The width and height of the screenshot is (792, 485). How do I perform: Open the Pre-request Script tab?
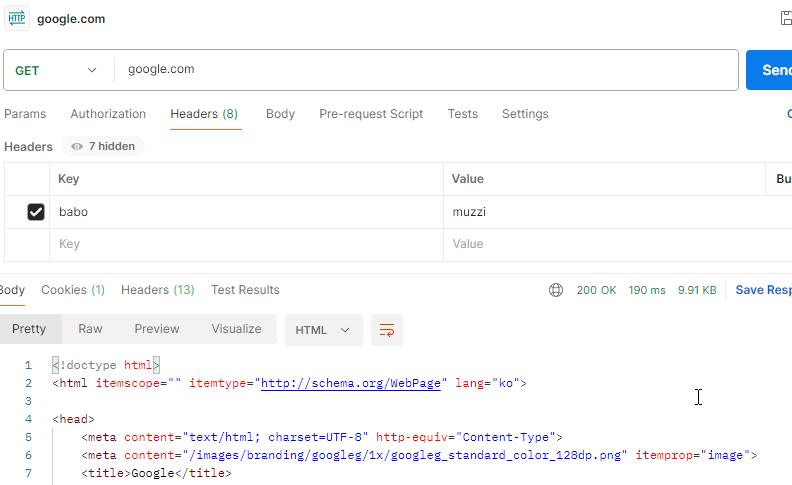371,114
